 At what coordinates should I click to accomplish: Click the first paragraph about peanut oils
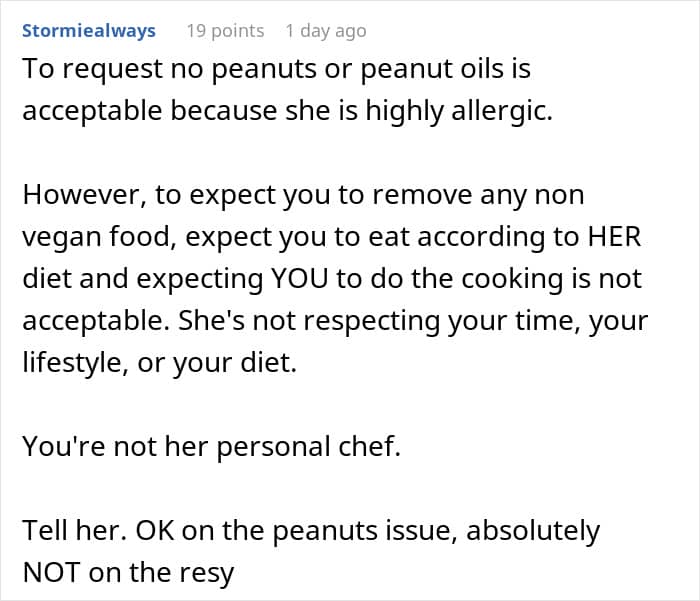pyautogui.click(x=288, y=89)
